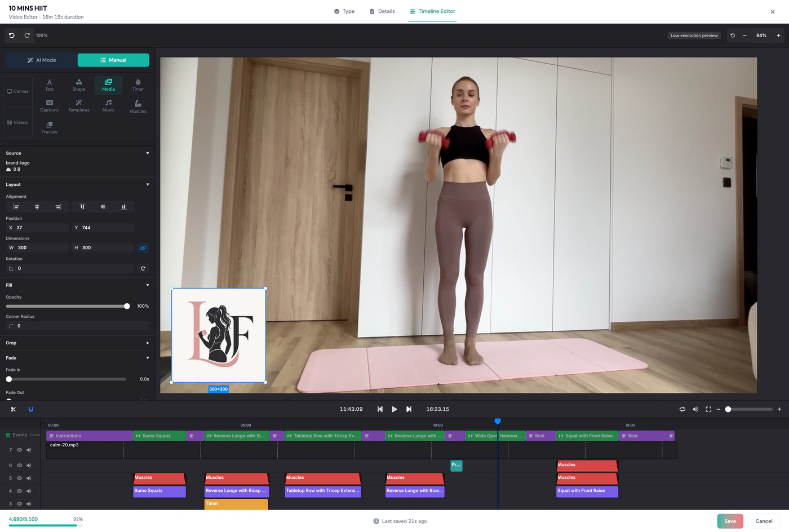Adjust the timeline zoom slider
This screenshot has width=789, height=532.
click(x=750, y=409)
